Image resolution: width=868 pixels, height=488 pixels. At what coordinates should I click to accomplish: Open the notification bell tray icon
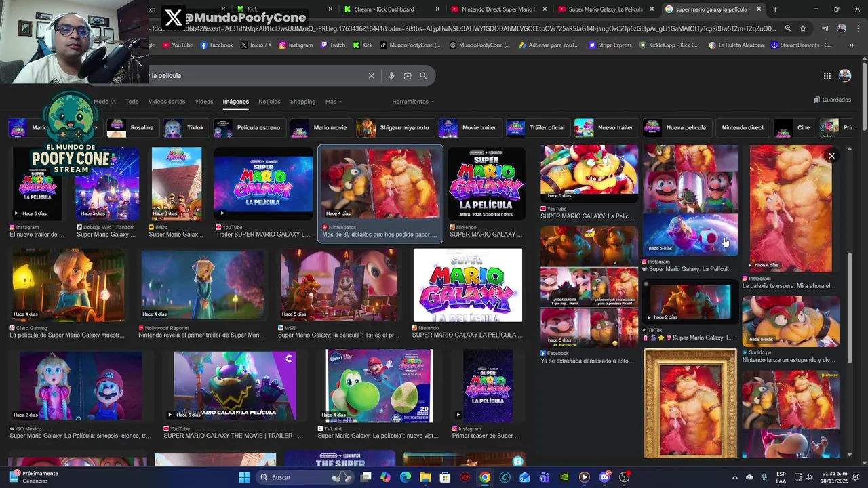[857, 477]
